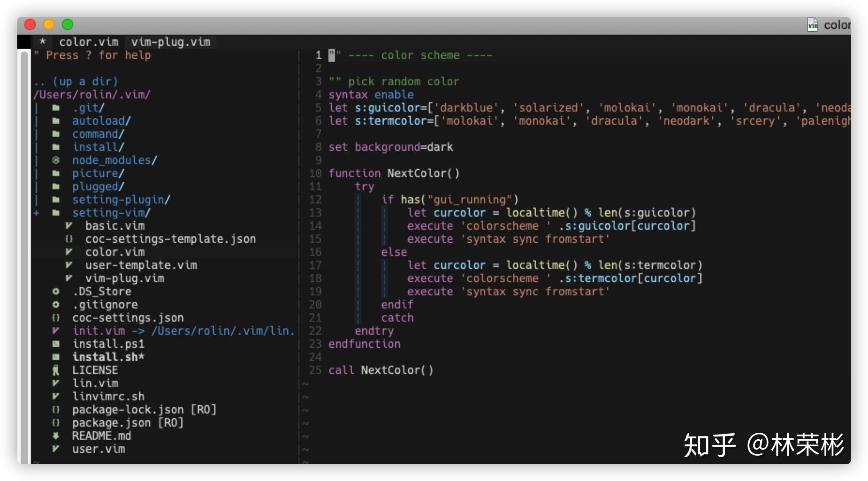Expand the setting-plugin/ directory
Viewport: 868px width, 481px height.
[x=121, y=200]
